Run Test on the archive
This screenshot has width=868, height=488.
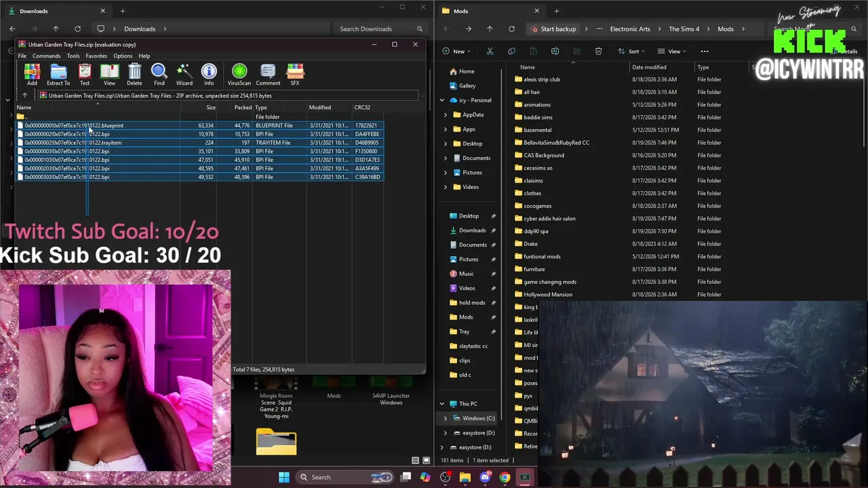(85, 74)
